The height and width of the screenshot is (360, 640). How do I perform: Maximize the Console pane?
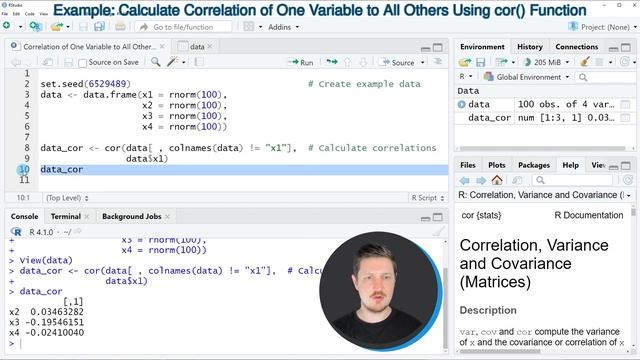(x=438, y=217)
